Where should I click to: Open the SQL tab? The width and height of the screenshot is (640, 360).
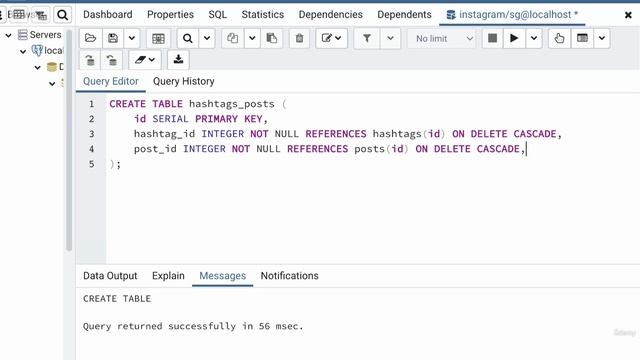click(x=218, y=15)
